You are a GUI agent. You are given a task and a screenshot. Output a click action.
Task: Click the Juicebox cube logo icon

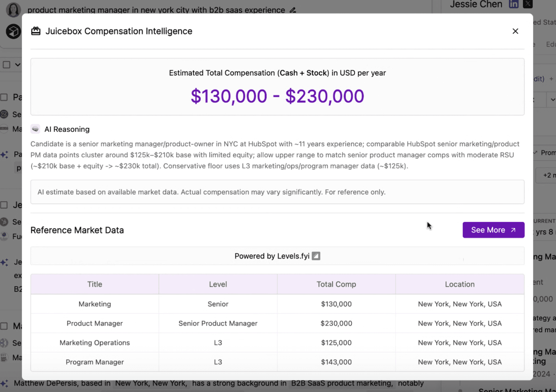(x=13, y=31)
